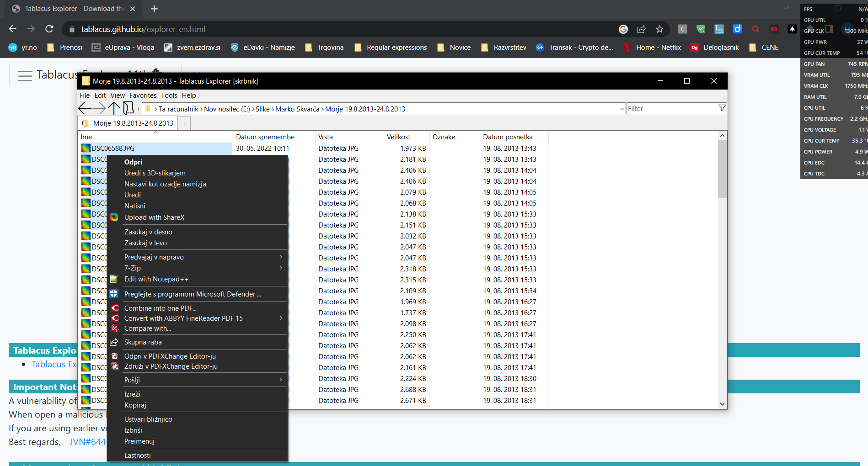The image size is (868, 466).
Task: Expand the 7-Zip submenu
Action: point(281,268)
